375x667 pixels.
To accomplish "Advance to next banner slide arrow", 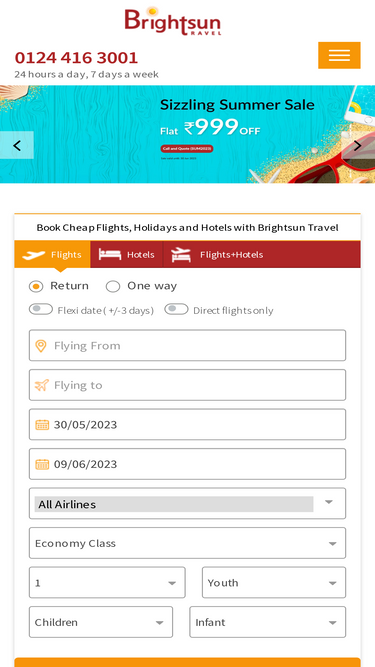I will [x=358, y=145].
